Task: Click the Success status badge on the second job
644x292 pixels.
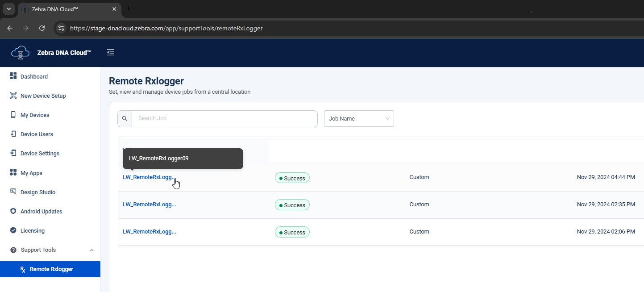Action: pyautogui.click(x=292, y=205)
